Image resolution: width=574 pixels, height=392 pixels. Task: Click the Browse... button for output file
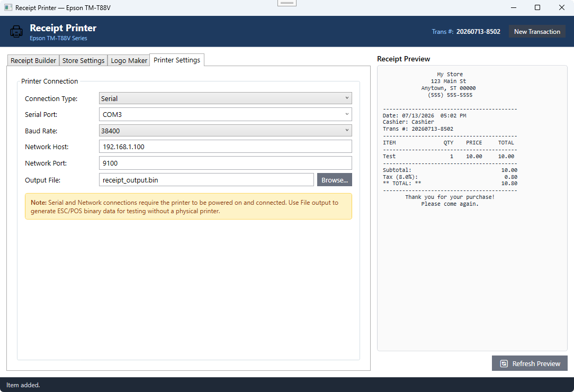click(x=334, y=180)
